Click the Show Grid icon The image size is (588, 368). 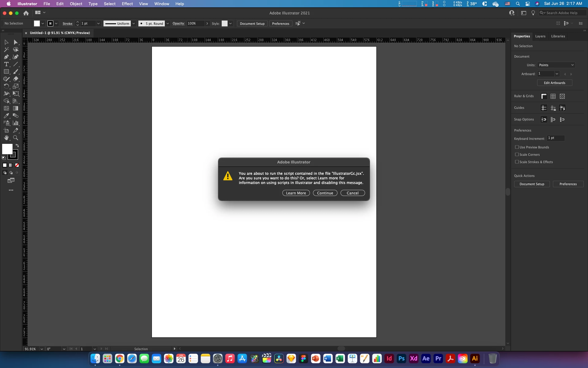point(553,96)
